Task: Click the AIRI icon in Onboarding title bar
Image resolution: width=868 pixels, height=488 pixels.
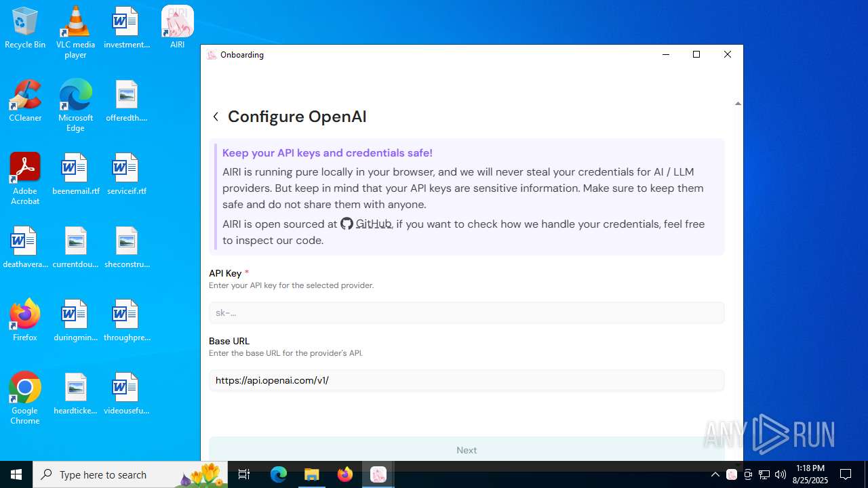Action: click(x=212, y=55)
